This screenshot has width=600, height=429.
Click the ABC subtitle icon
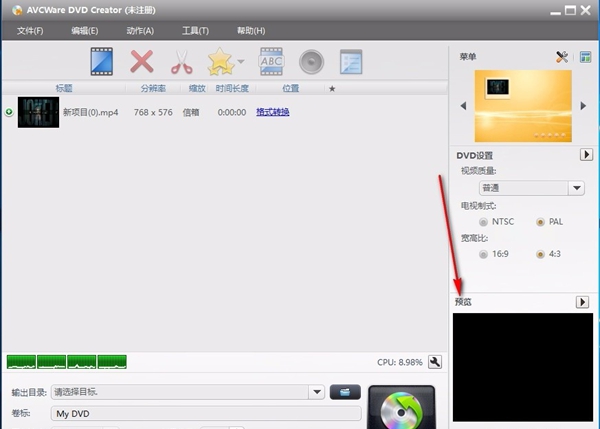[x=271, y=62]
